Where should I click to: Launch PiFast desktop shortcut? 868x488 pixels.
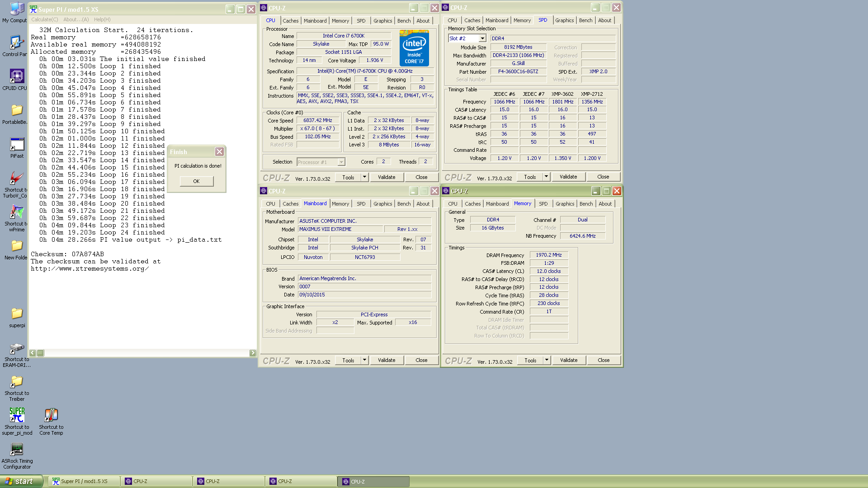[17, 148]
